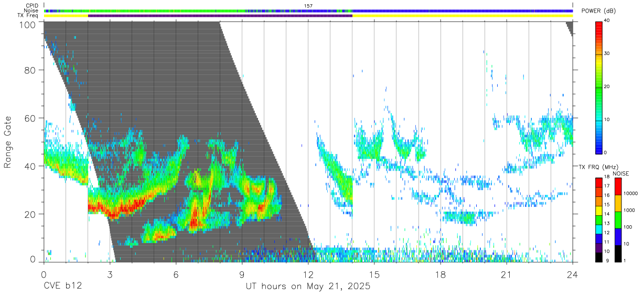Click the time axis tick labeled 9
644x297 pixels.
242,274
